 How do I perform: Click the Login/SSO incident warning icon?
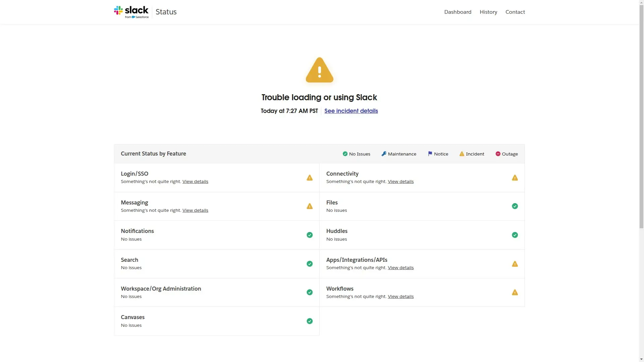pos(310,178)
